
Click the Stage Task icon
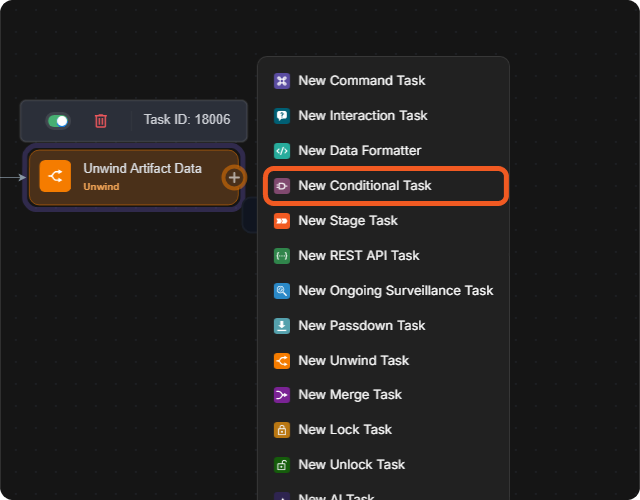pyautogui.click(x=282, y=221)
